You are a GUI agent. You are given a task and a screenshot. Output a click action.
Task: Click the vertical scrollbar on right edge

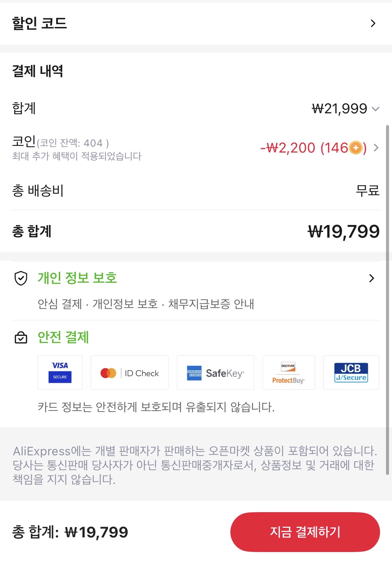pyautogui.click(x=387, y=299)
